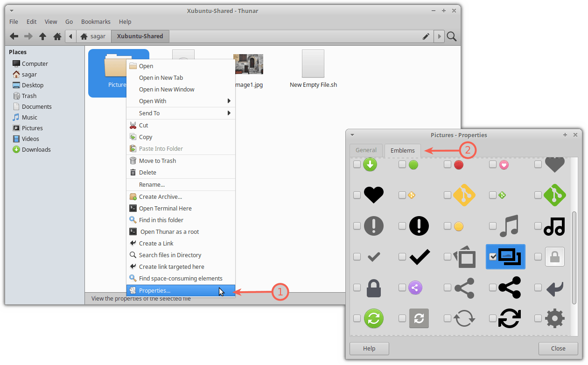This screenshot has height=365, width=588.
Task: Check the black heart emblem checkbox
Action: coord(357,195)
